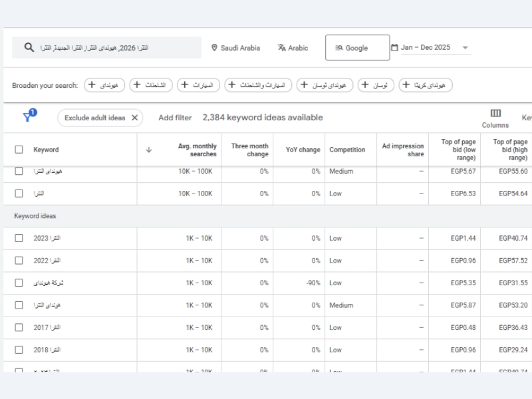Sort by the YoY change column header
The height and width of the screenshot is (399, 532).
(303, 150)
